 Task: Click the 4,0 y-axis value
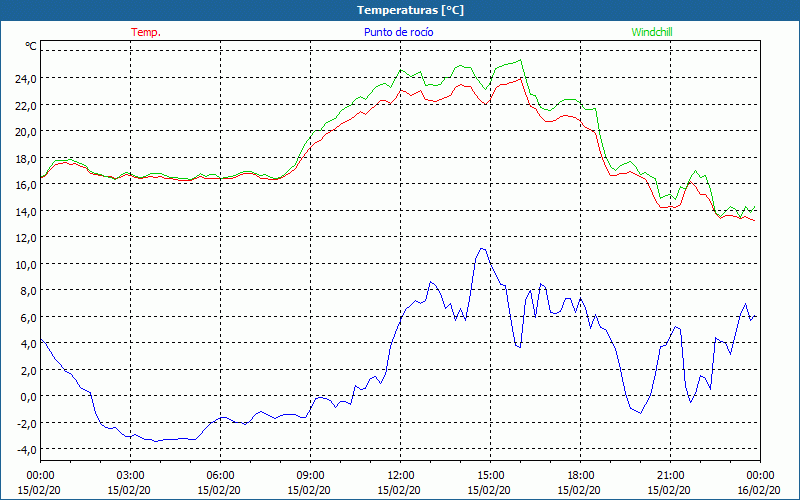point(29,344)
